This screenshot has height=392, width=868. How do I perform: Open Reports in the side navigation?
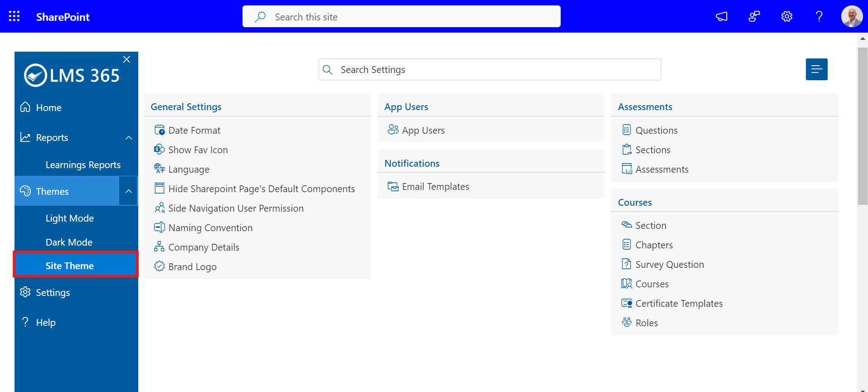click(x=52, y=138)
